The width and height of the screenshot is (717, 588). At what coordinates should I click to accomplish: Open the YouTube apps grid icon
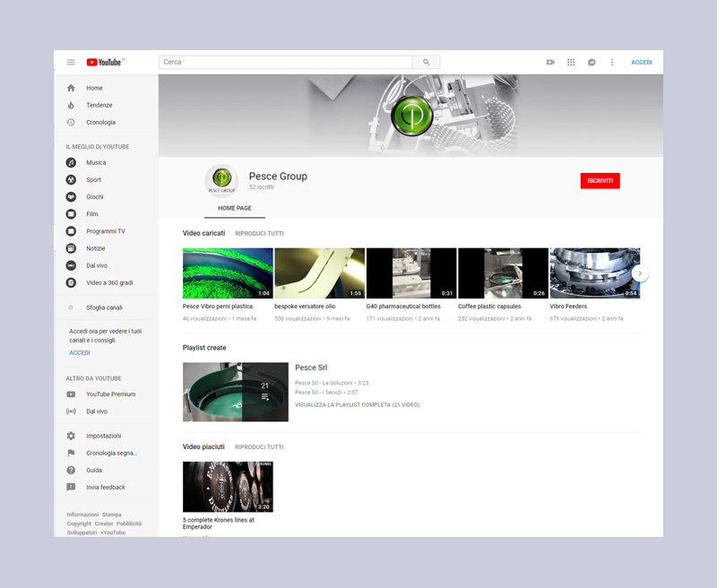click(x=571, y=62)
